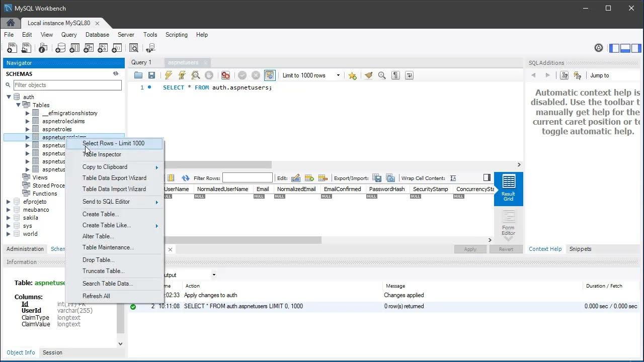Toggle invisible characters pilcrow icon
644x362 pixels.
click(x=395, y=75)
